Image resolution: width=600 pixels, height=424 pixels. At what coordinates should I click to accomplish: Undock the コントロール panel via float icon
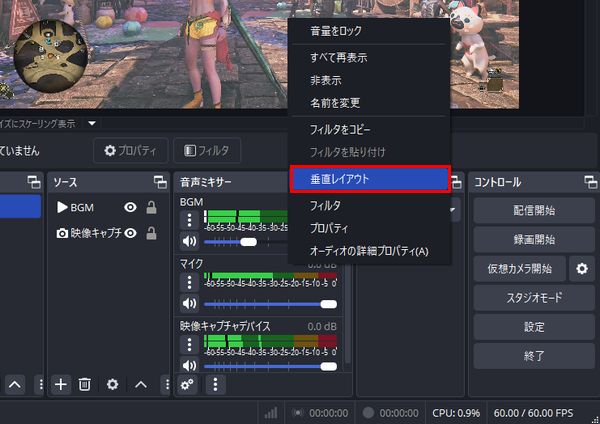(591, 183)
